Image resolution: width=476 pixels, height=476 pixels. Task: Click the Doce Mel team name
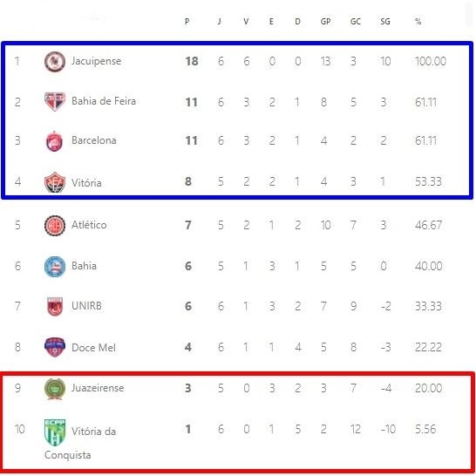click(x=93, y=347)
